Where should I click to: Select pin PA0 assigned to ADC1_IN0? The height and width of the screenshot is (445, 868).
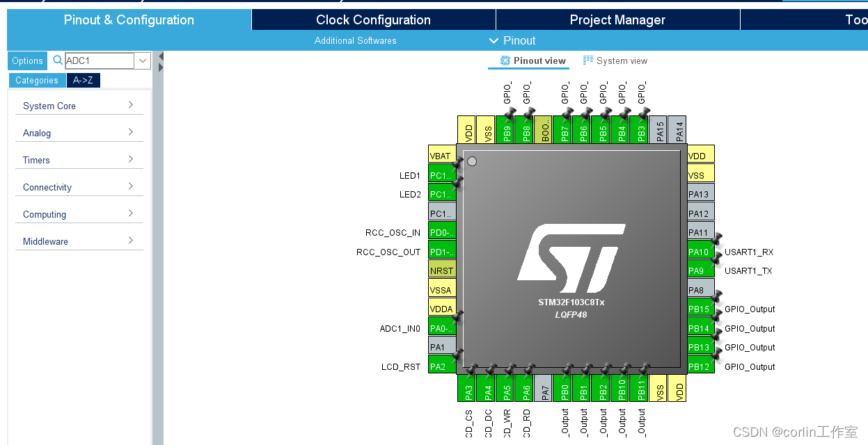coord(442,327)
